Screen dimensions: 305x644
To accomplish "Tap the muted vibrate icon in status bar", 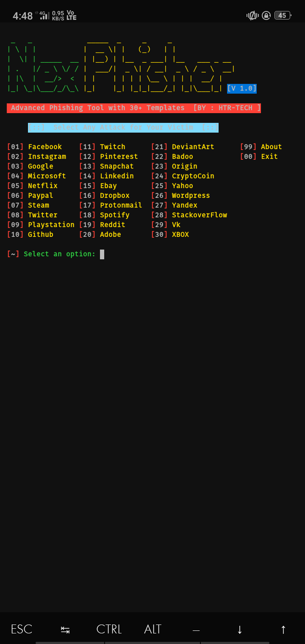I will (252, 16).
